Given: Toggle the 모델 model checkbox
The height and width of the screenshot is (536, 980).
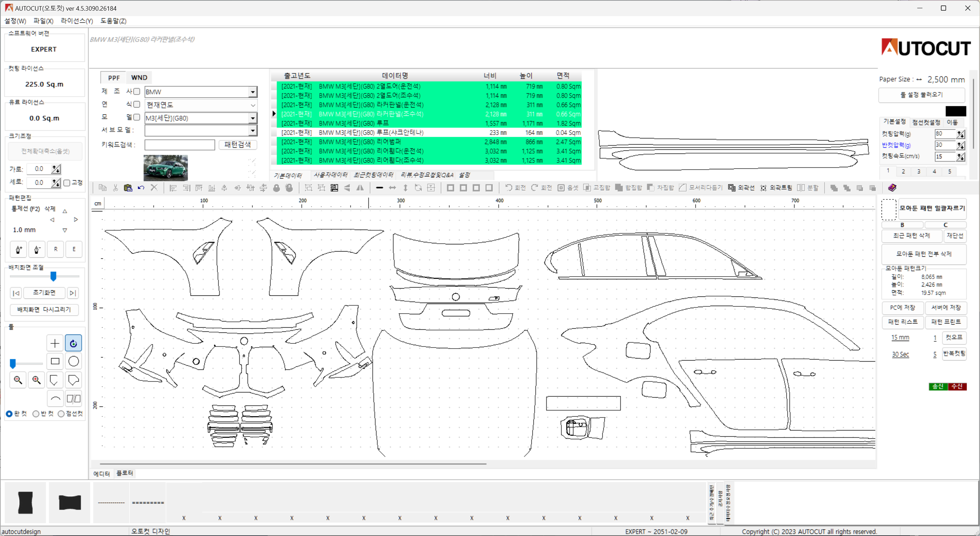Looking at the screenshot, I should point(136,118).
